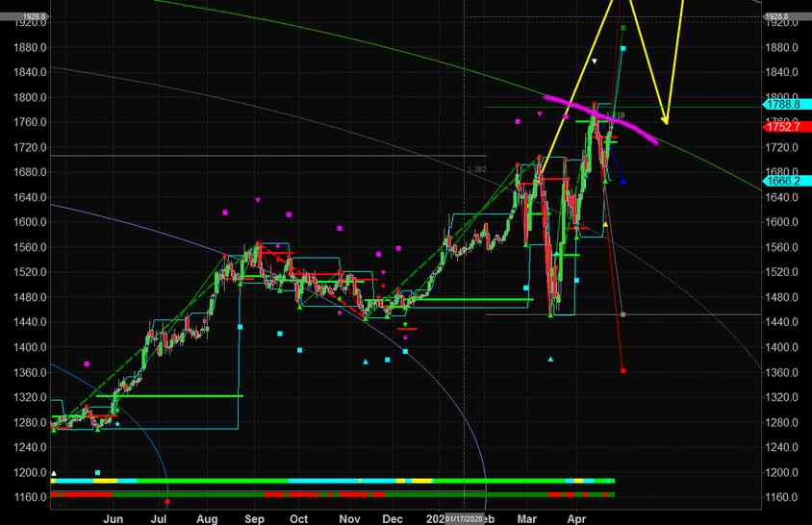The width and height of the screenshot is (812, 525).
Task: Select the cyan 1666.2 price label
Action: point(782,181)
